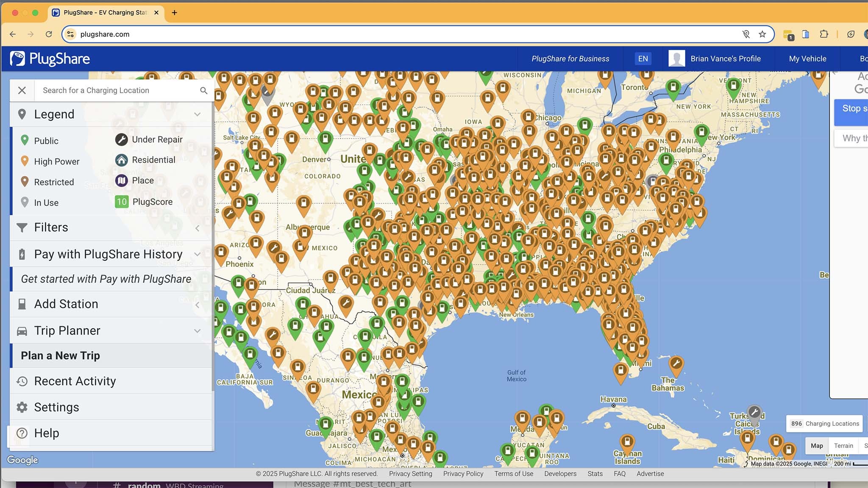Click the Under Repair wrench legend icon
Image resolution: width=868 pixels, height=488 pixels.
pos(121,139)
